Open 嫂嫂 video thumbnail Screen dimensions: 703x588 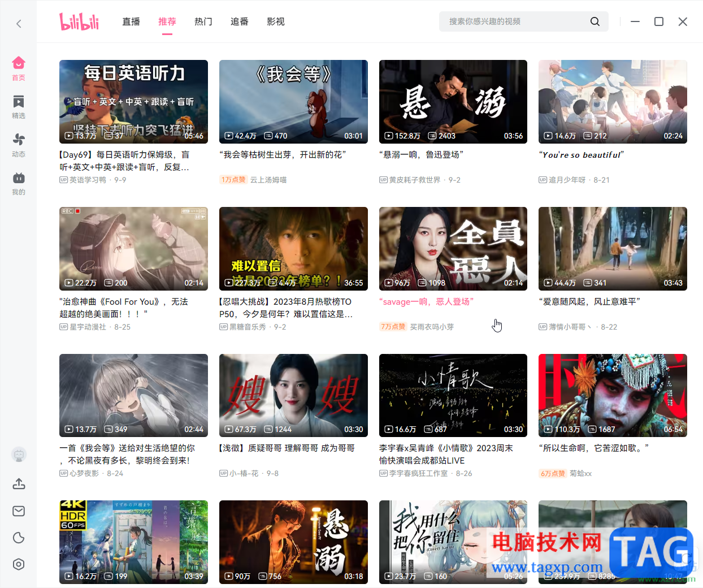coord(293,395)
